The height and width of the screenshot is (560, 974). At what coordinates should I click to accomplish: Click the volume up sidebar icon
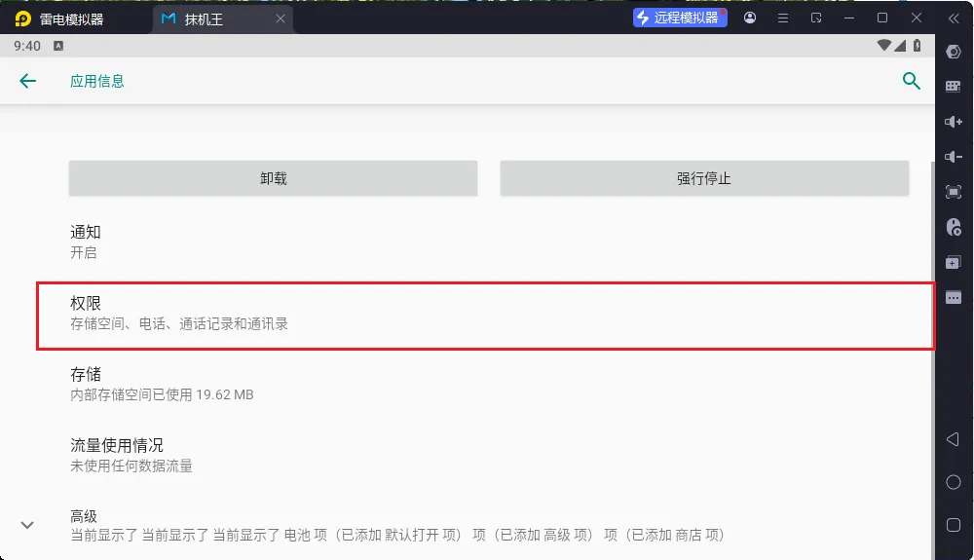pos(954,122)
